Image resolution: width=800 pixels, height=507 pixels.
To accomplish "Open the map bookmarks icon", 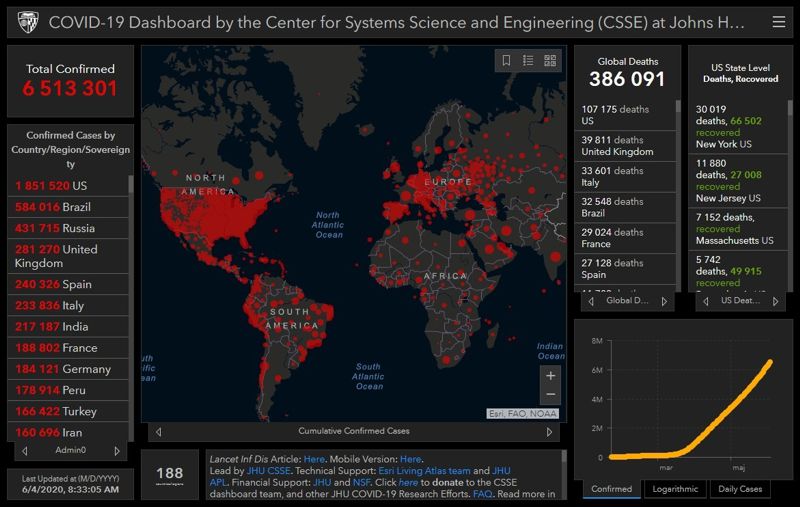I will pyautogui.click(x=506, y=61).
